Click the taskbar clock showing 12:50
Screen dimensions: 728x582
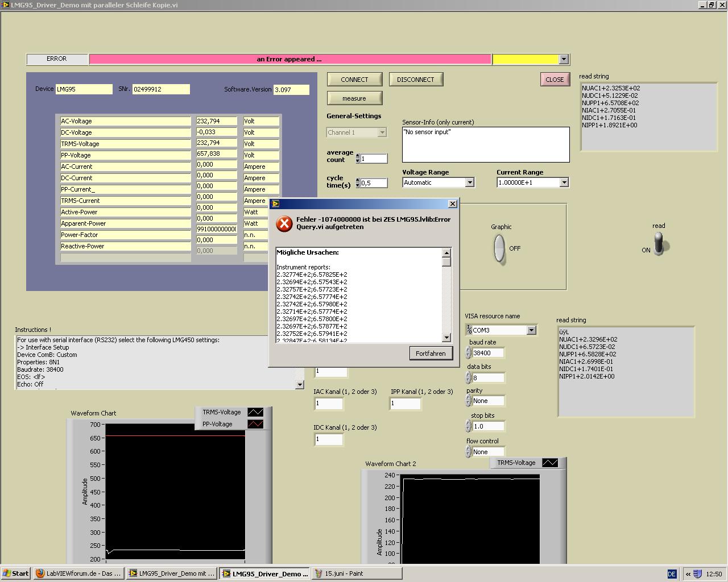714,574
